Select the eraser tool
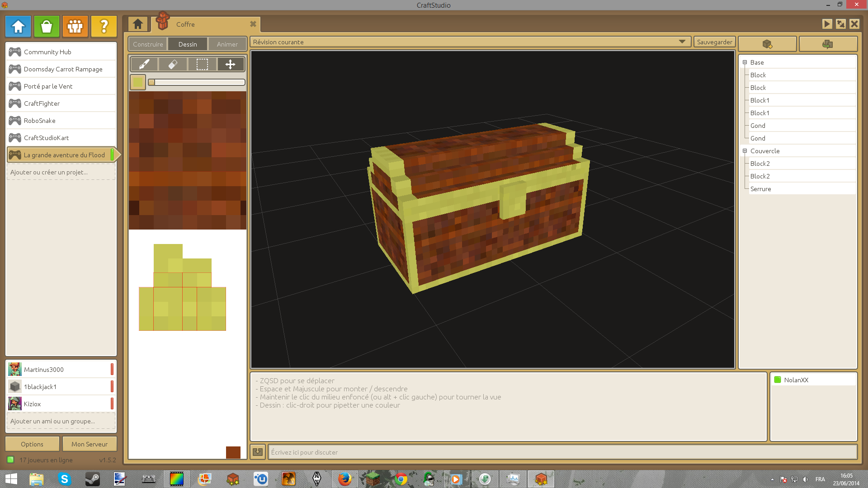The height and width of the screenshot is (488, 868). [x=173, y=65]
